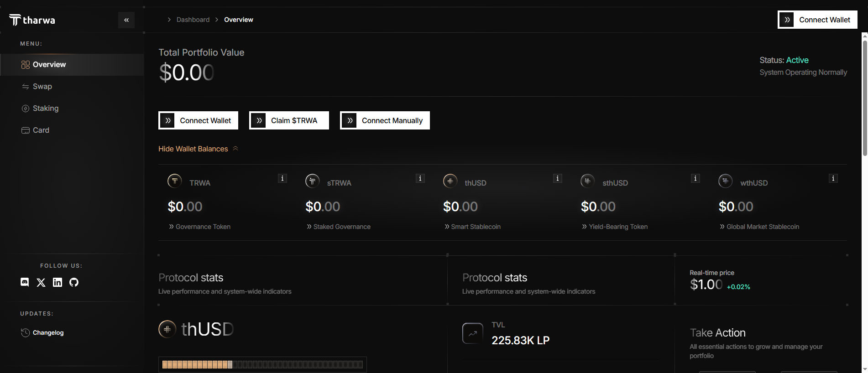Open the Overview menu item
868x373 pixels.
(x=72, y=64)
